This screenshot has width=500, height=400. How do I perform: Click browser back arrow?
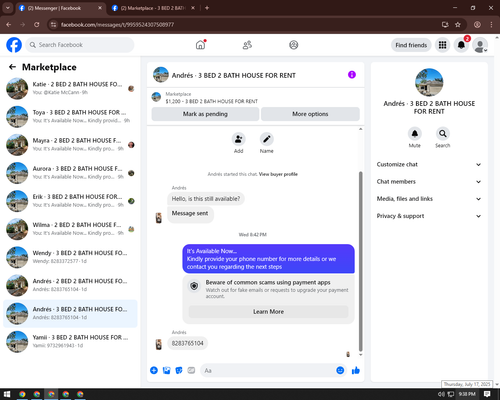9,24
